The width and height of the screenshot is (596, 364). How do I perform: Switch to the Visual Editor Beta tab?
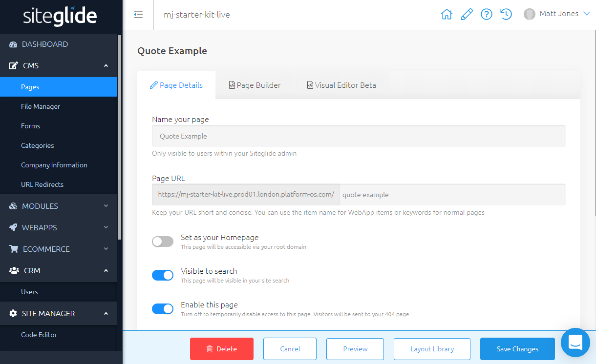[x=341, y=85]
